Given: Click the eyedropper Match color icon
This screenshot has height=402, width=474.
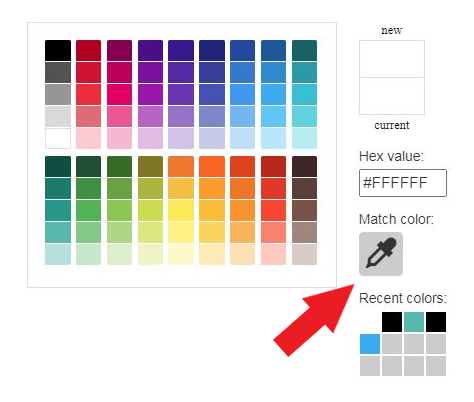Looking at the screenshot, I should (381, 254).
